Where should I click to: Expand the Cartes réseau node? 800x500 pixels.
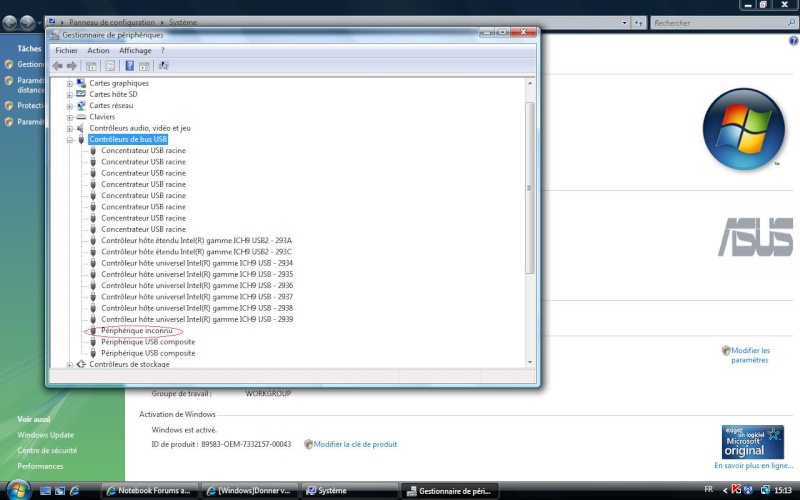point(70,106)
